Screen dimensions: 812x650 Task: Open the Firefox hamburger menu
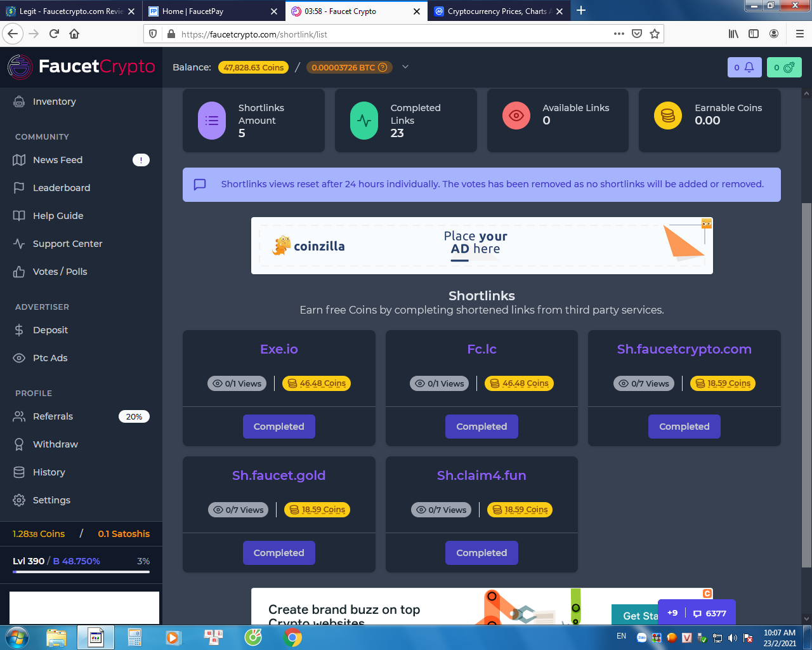pos(799,34)
